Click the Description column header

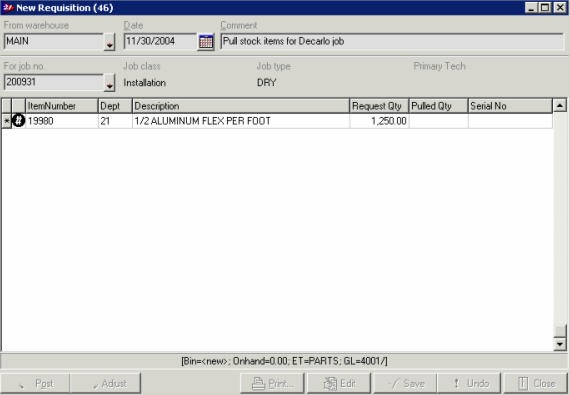[241, 106]
